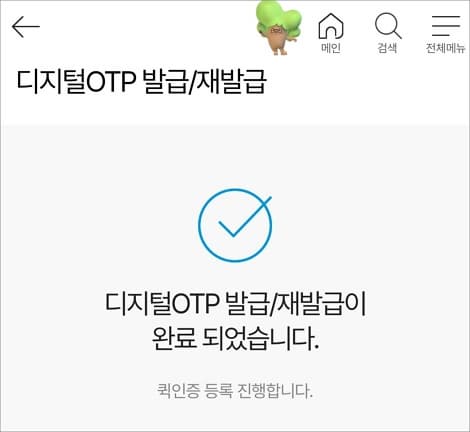Open the hamburger full menu icon
Screen dimensions: 470x432
(446, 26)
